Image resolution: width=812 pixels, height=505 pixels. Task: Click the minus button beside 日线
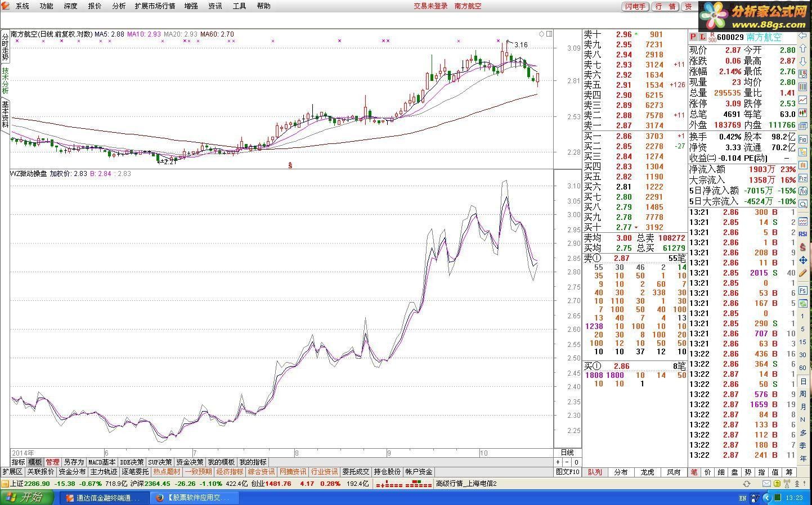[567, 462]
